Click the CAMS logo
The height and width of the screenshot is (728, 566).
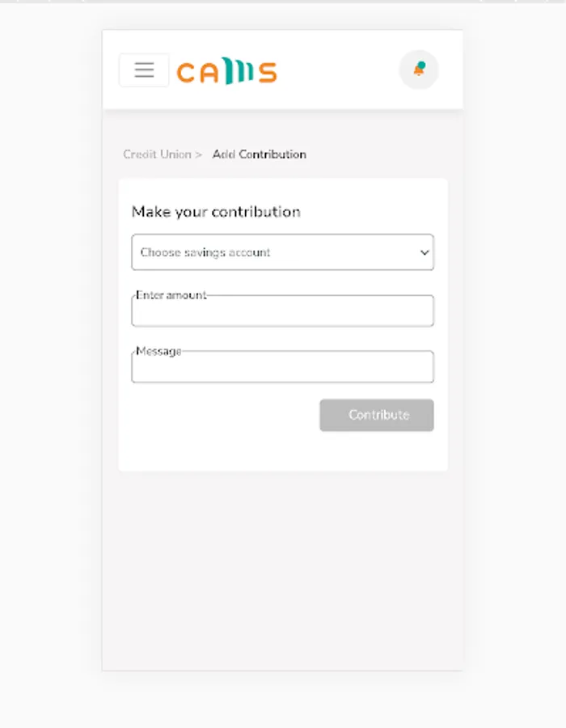click(x=226, y=72)
